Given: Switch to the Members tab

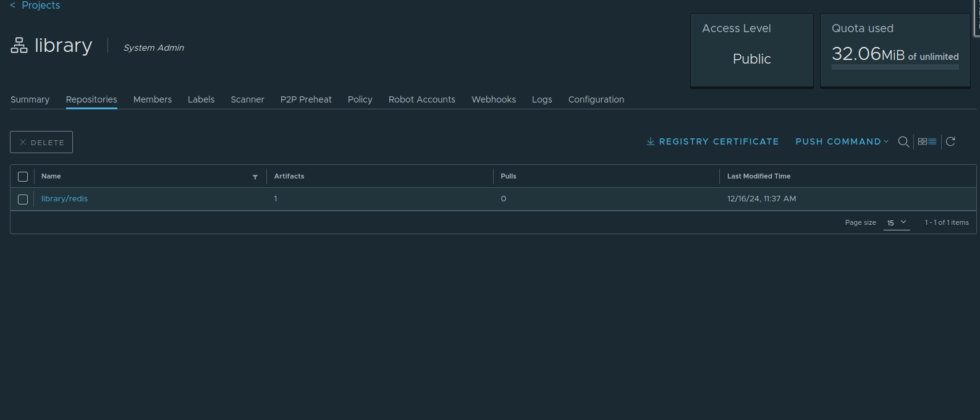Looking at the screenshot, I should pos(153,99).
